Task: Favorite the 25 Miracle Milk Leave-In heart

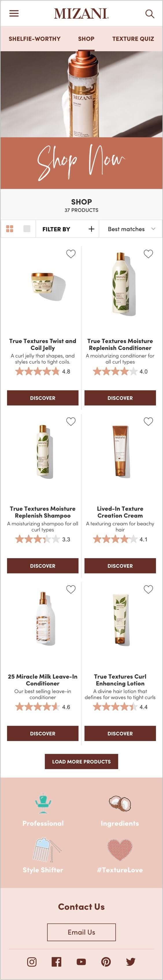Action: pos(71,589)
